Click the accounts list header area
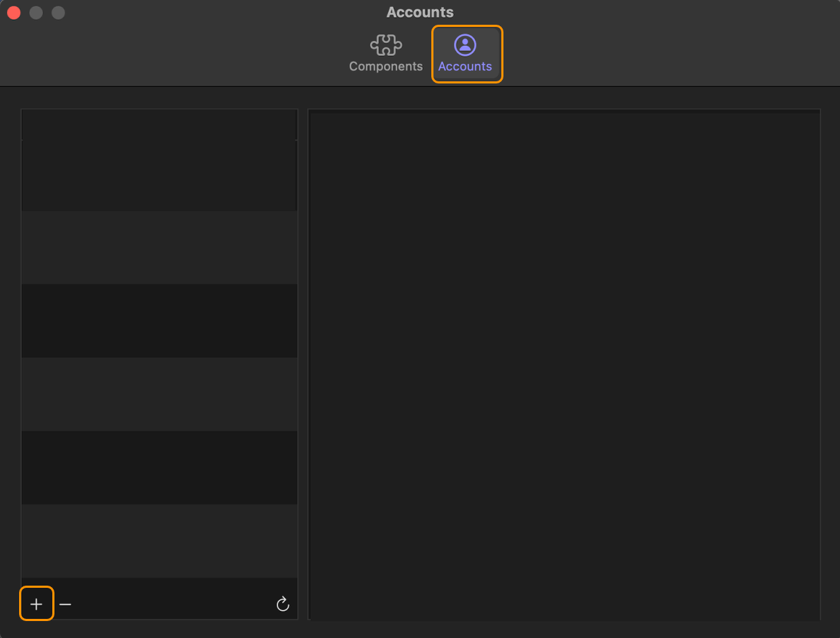Viewport: 840px width, 638px height. [159, 124]
